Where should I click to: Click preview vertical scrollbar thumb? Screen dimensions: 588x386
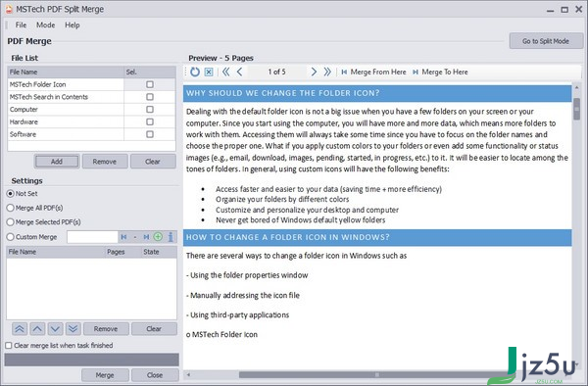point(577,109)
